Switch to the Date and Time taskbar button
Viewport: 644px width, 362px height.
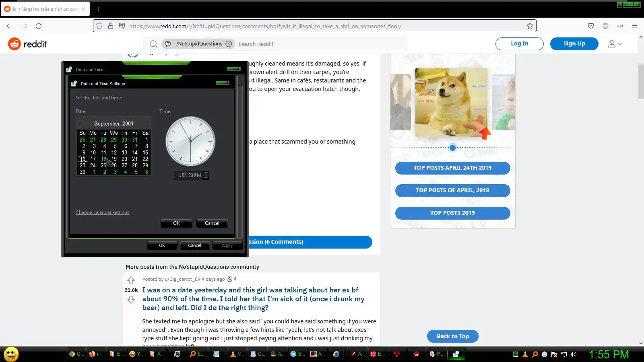[x=456, y=354]
